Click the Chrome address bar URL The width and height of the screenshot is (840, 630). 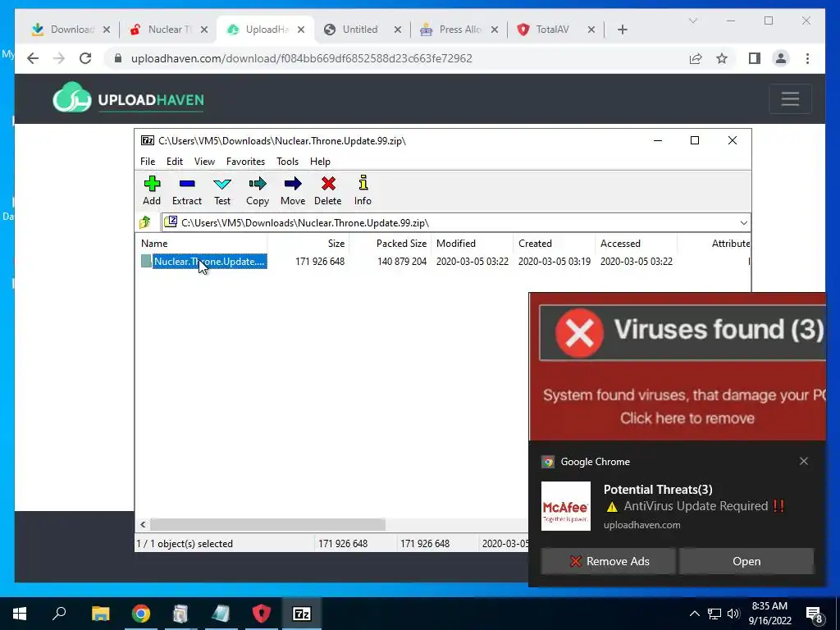click(302, 58)
